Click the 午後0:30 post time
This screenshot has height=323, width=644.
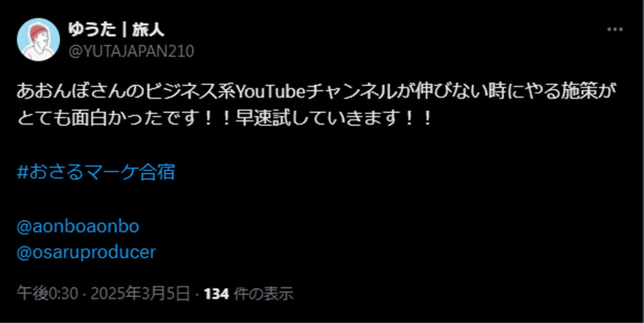click(x=48, y=294)
